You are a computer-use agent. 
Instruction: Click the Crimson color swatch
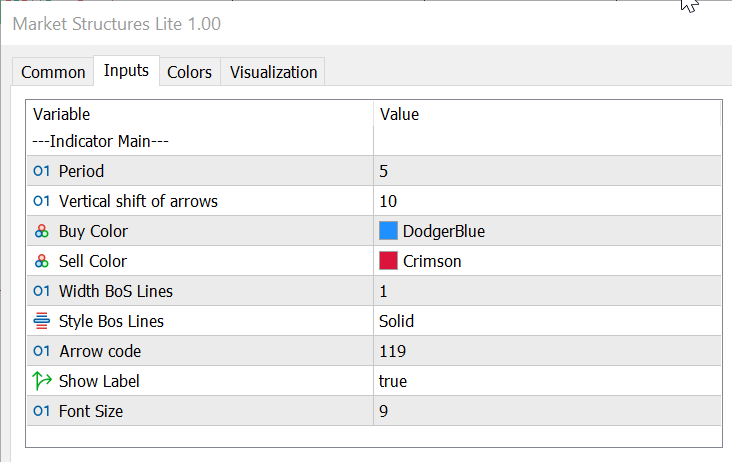[389, 261]
